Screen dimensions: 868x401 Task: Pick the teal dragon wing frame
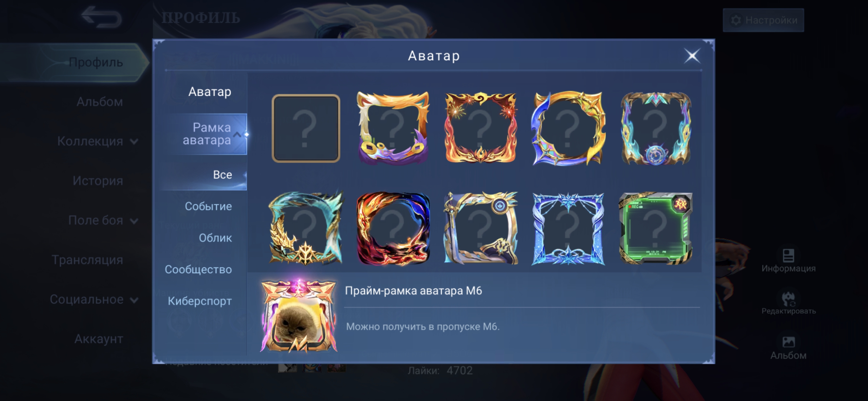pyautogui.click(x=306, y=228)
